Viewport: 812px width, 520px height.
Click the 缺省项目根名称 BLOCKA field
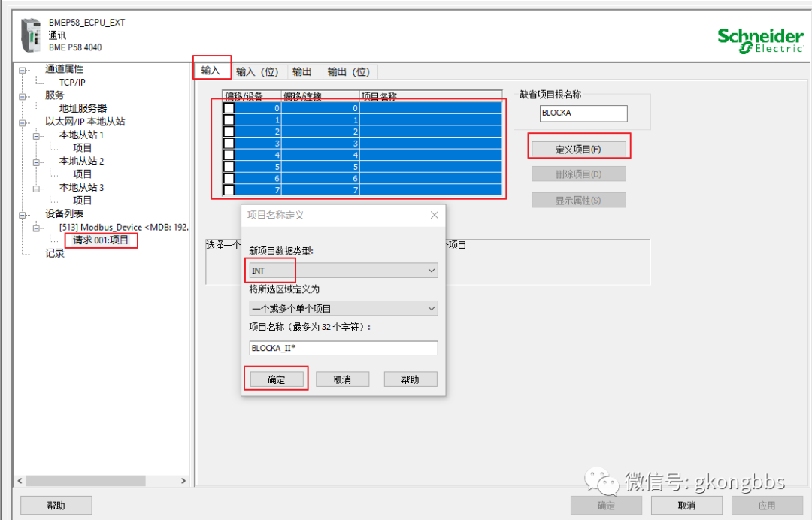583,113
